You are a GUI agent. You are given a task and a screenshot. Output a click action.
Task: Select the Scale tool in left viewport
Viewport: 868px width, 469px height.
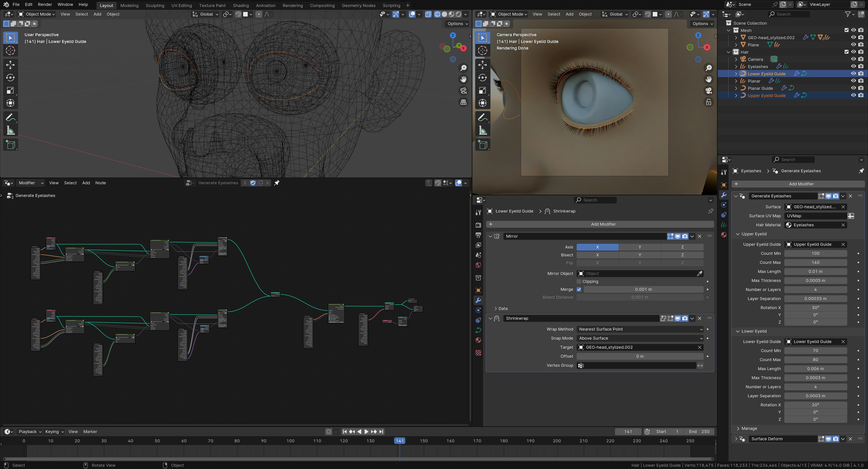pos(10,90)
